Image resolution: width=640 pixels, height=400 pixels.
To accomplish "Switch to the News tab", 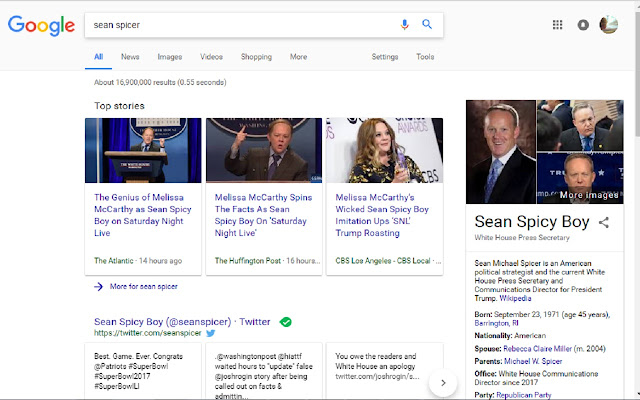I will (130, 57).
